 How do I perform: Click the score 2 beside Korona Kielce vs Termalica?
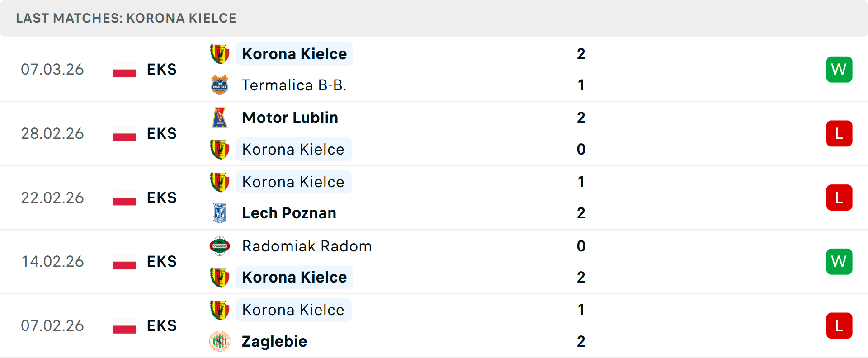point(581,53)
